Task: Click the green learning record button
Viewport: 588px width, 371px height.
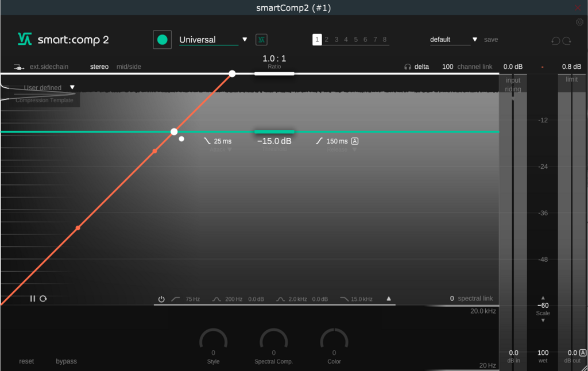Action: coord(162,40)
